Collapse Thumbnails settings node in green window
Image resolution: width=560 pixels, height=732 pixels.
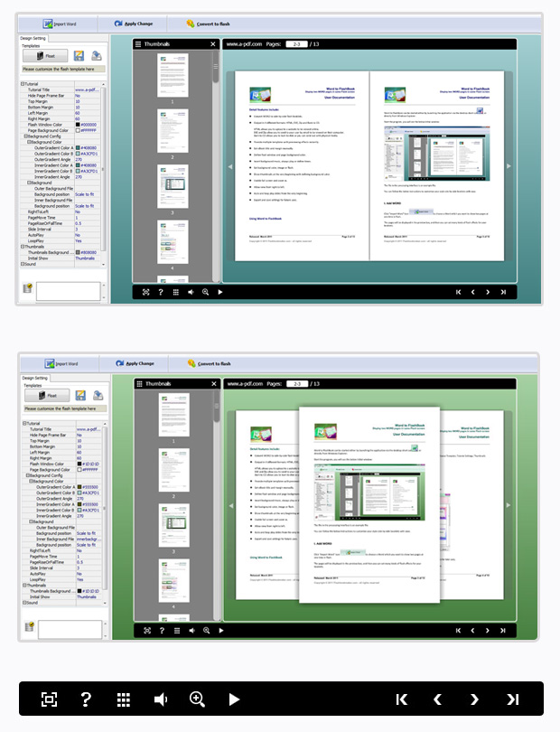(x=24, y=585)
